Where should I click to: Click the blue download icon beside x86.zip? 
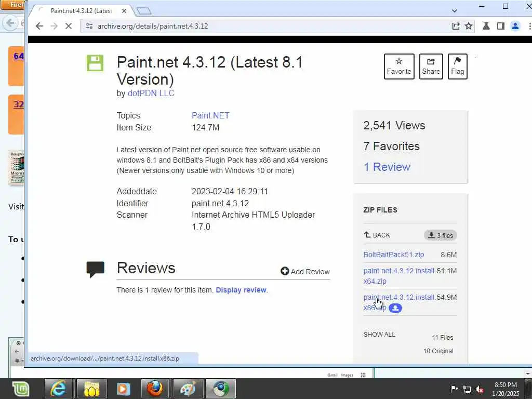click(x=395, y=308)
